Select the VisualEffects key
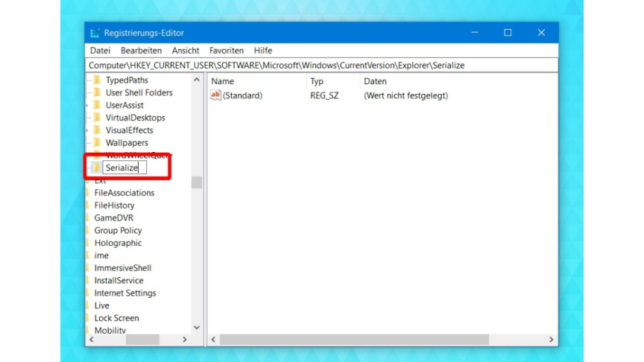This screenshot has height=362, width=644. coord(130,130)
